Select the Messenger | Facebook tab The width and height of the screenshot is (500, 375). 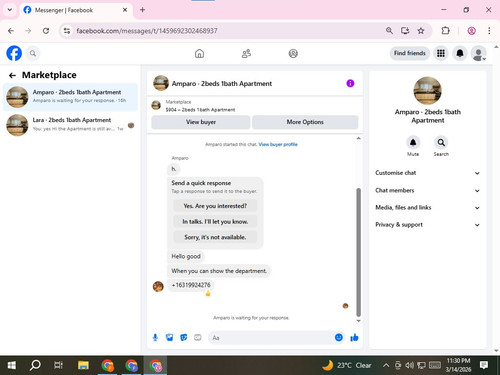tap(76, 10)
